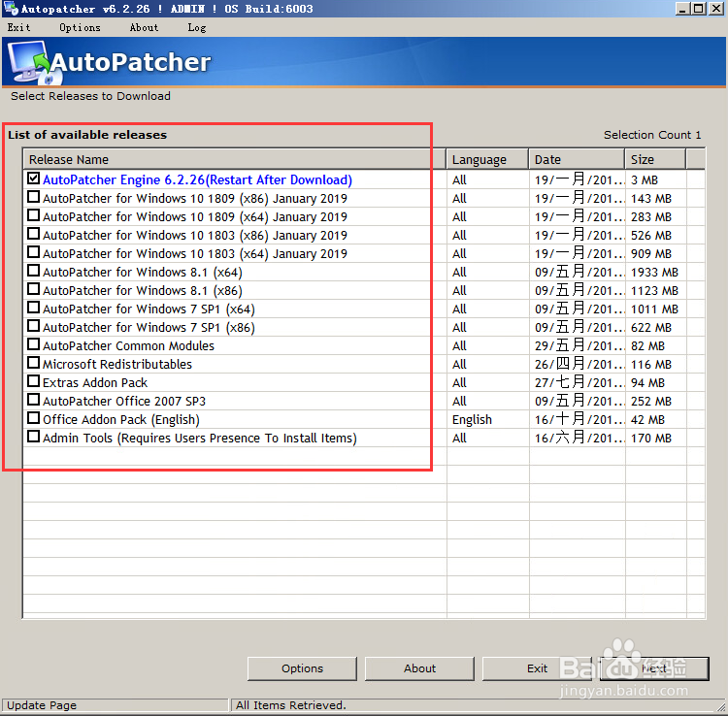Viewport: 728px width, 716px height.
Task: Minimize the Autopatcher window
Action: (682, 9)
